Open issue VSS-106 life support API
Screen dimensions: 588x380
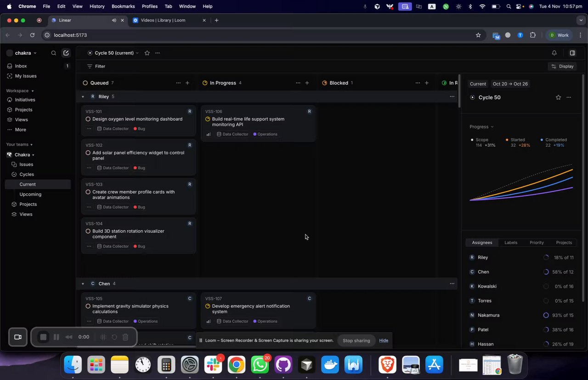point(258,124)
